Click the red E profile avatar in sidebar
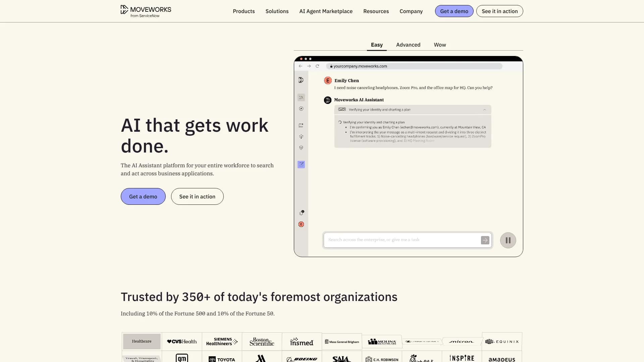 point(301,224)
